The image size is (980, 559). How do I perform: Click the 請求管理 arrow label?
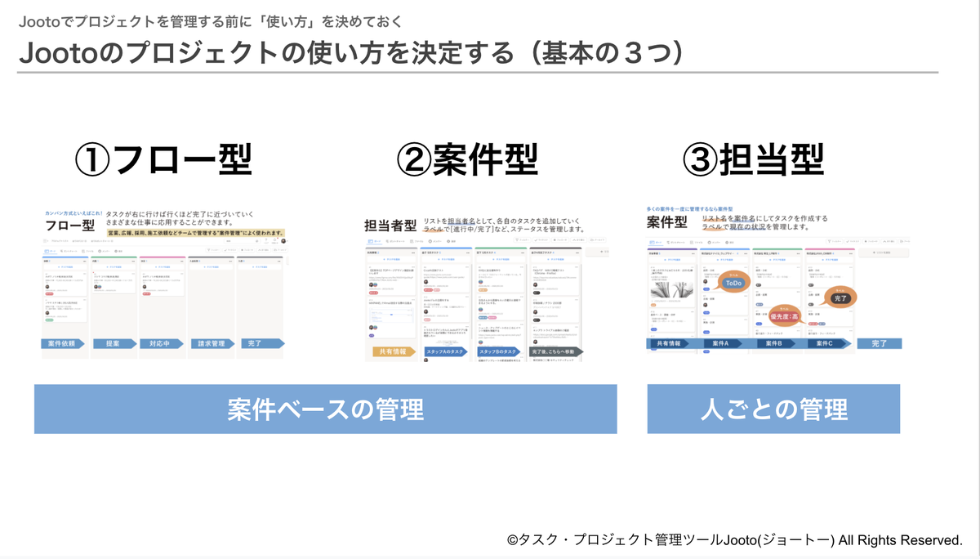coord(212,344)
